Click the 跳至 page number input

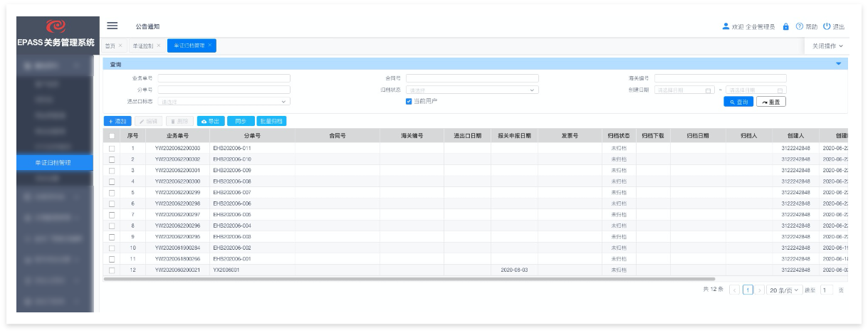[827, 290]
